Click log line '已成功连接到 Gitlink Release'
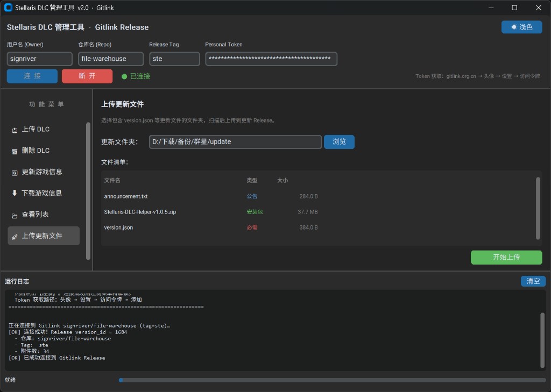The width and height of the screenshot is (551, 392). pyautogui.click(x=65, y=358)
